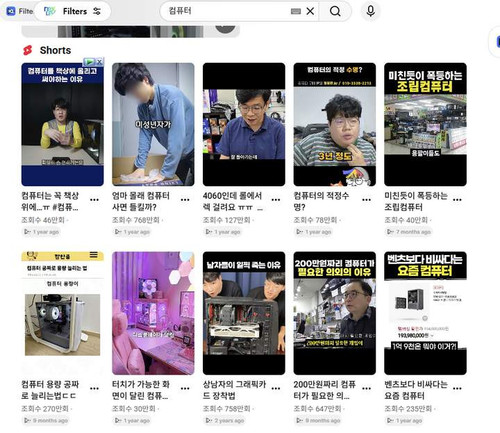Image resolution: width=500 pixels, height=433 pixels.
Task: Open title link 미친듯이 폭등하는 조립컴퓨터
Action: tap(416, 201)
